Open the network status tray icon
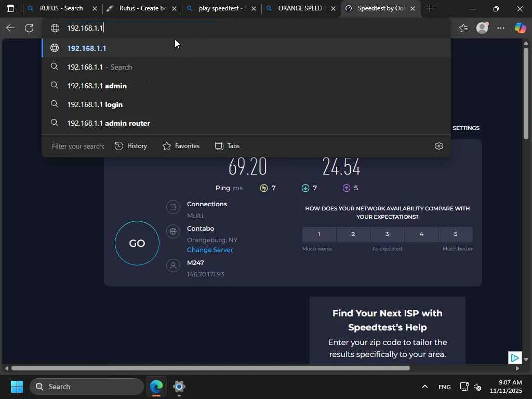The image size is (532, 399). pyautogui.click(x=464, y=387)
